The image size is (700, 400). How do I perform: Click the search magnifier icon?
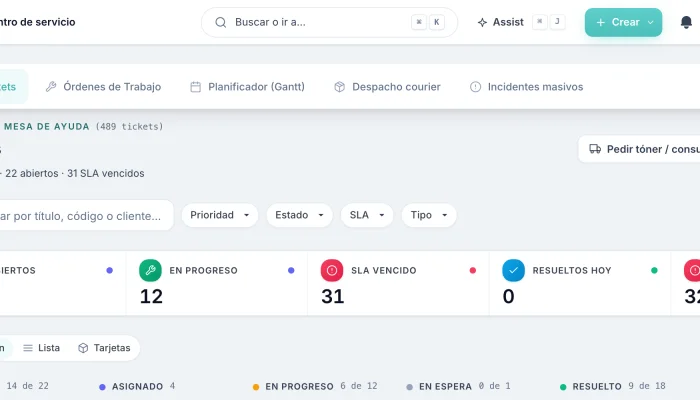tap(221, 22)
